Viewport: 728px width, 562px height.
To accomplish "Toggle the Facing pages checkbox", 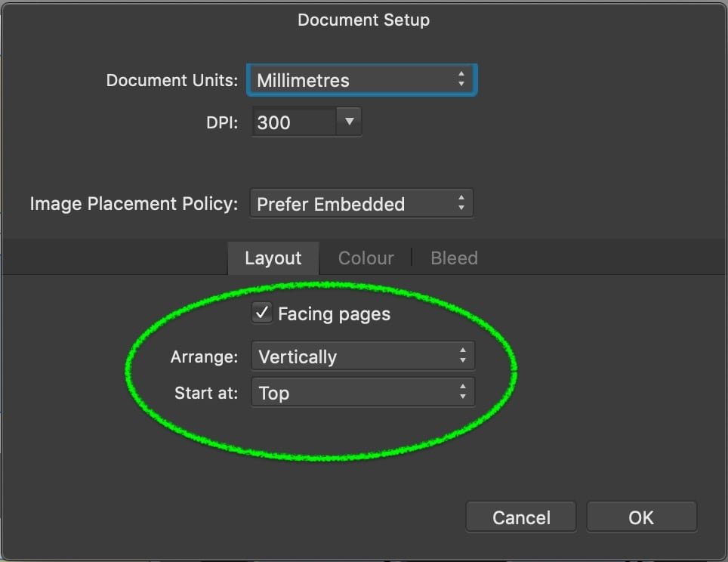I will [x=262, y=312].
